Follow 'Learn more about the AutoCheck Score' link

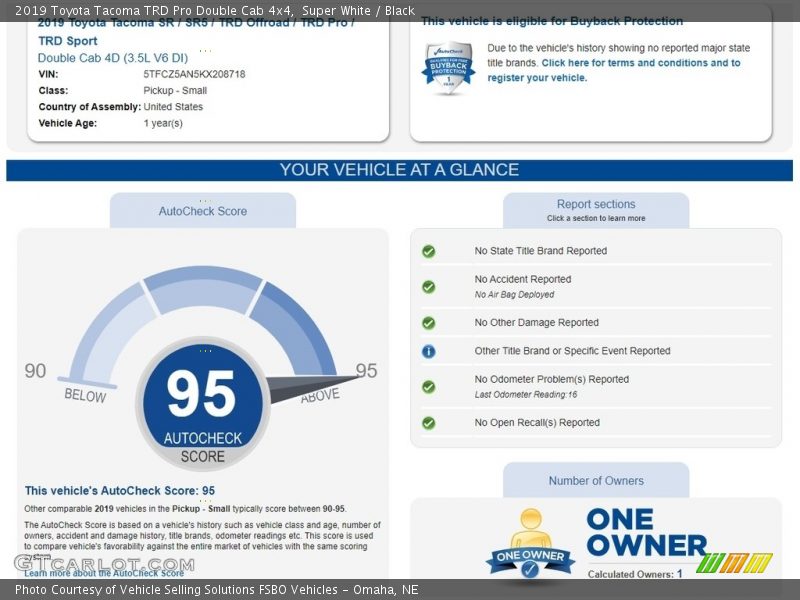[x=104, y=573]
